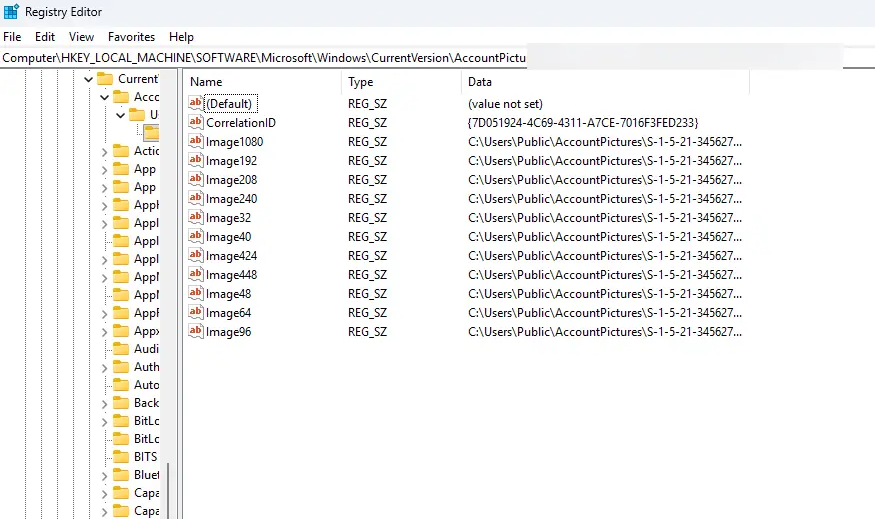Image resolution: width=875 pixels, height=519 pixels.
Task: Click the folder icon of the Acco key
Action: pyautogui.click(x=121, y=97)
